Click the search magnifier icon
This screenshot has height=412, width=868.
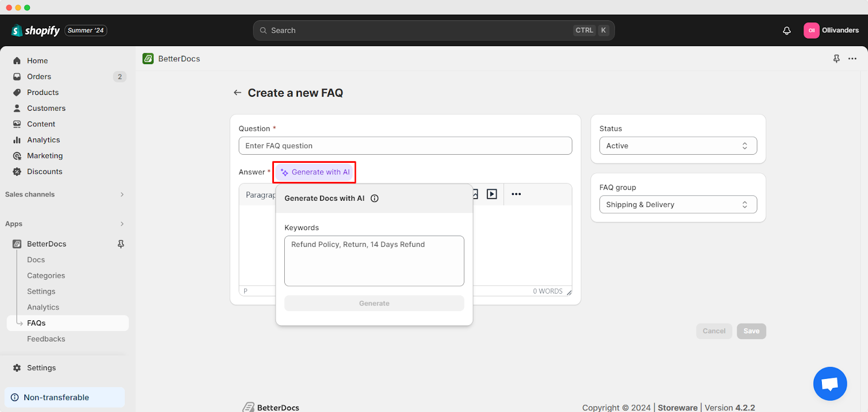(263, 30)
